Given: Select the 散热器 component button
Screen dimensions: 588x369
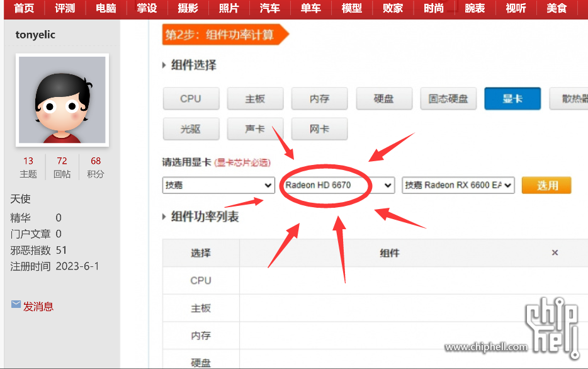Looking at the screenshot, I should [x=569, y=99].
